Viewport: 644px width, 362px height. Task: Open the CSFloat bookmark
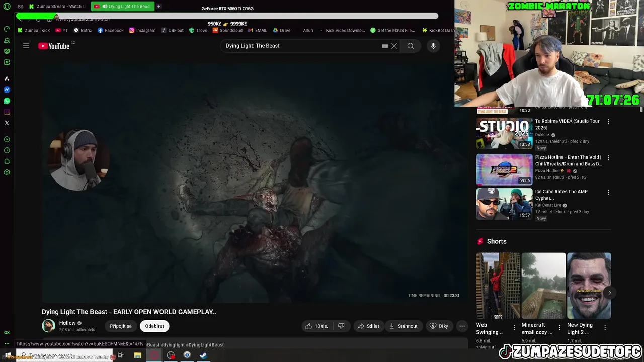point(172,30)
